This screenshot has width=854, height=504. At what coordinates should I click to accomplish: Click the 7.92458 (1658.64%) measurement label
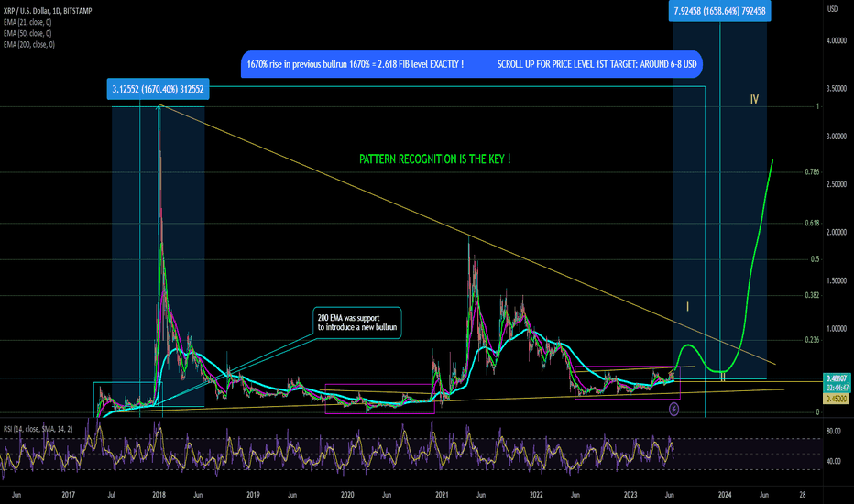tap(719, 11)
